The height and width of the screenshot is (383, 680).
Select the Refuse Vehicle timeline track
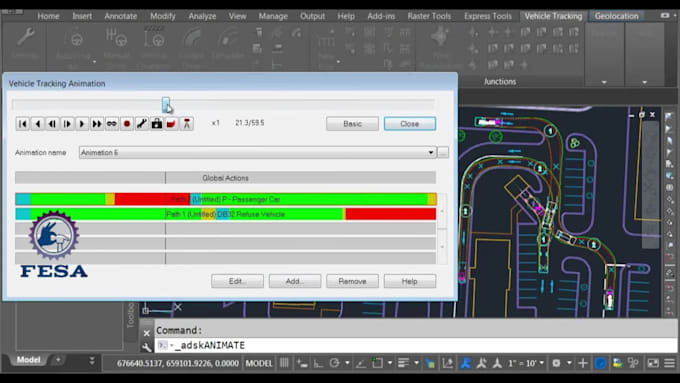(226, 214)
